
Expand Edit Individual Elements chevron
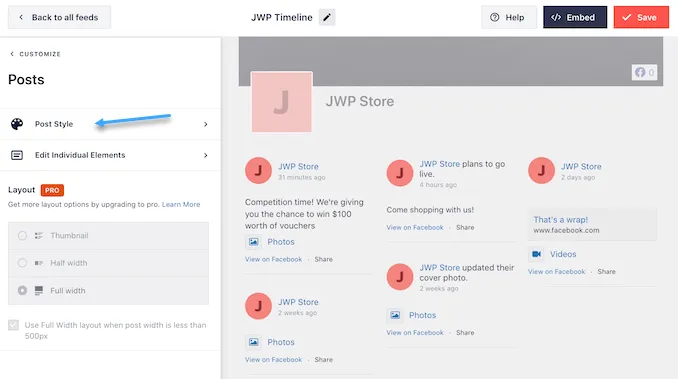coord(205,155)
